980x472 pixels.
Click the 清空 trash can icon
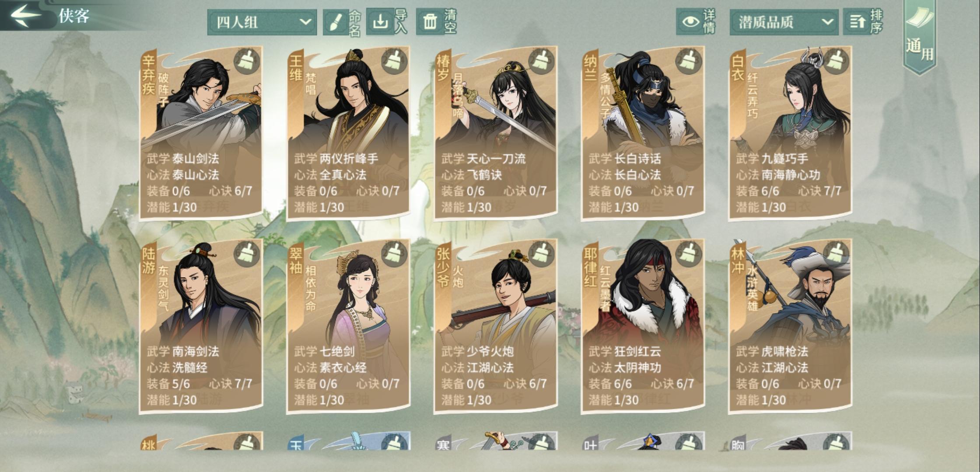tap(430, 21)
